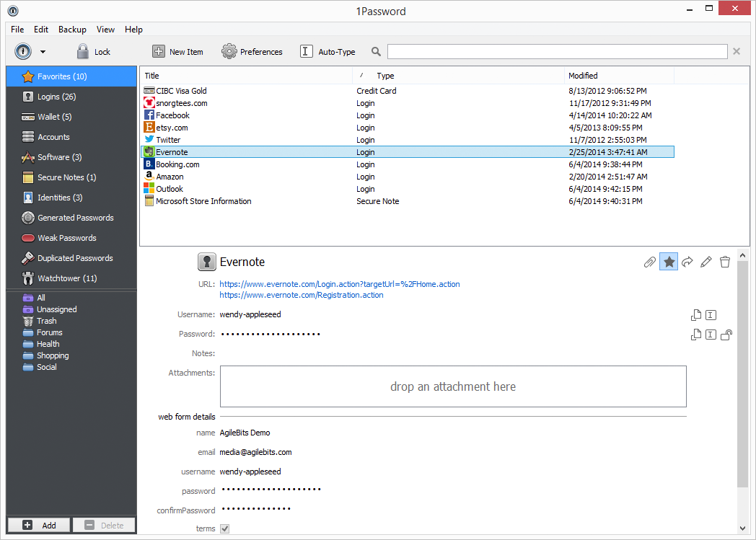Share the Evernote item via the arrow icon

(x=687, y=262)
